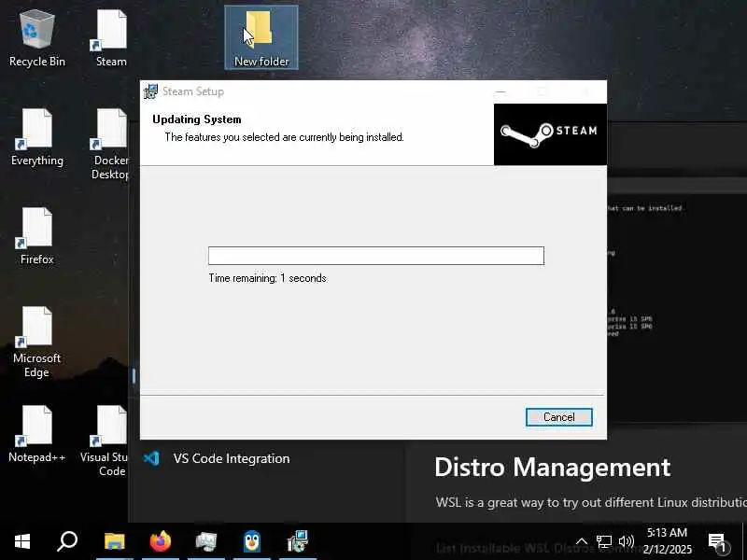The image size is (747, 560).
Task: Select the Microsoft Edge desktop shortcut
Action: tap(37, 343)
